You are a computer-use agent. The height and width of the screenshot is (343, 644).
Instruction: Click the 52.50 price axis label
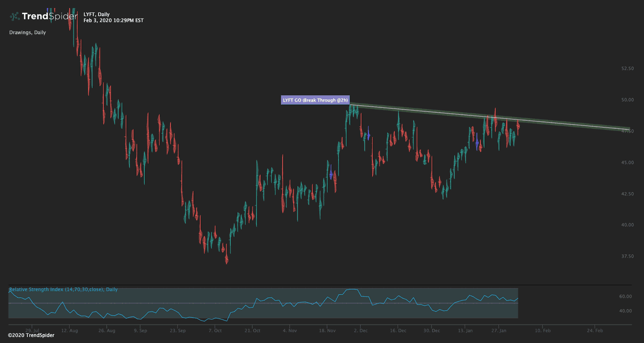tap(626, 69)
